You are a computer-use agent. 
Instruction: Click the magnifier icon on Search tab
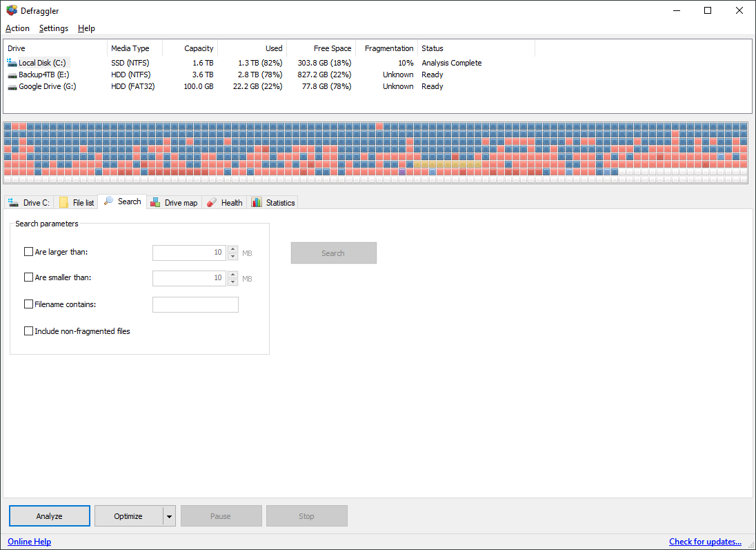109,201
